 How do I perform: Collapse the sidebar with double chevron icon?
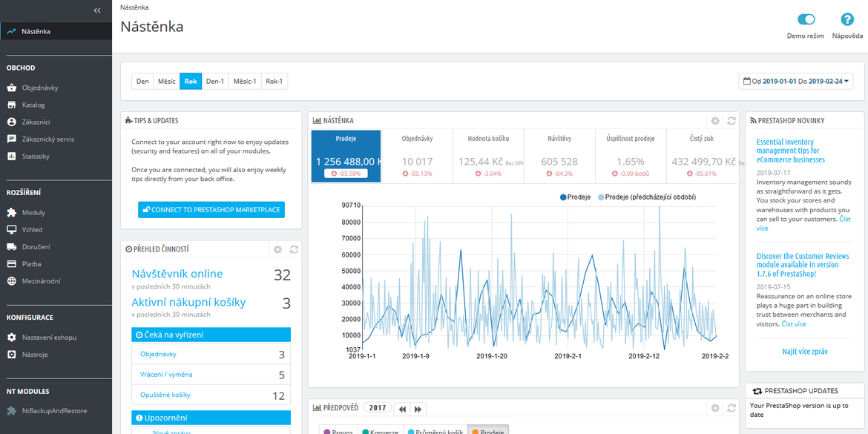[x=97, y=10]
